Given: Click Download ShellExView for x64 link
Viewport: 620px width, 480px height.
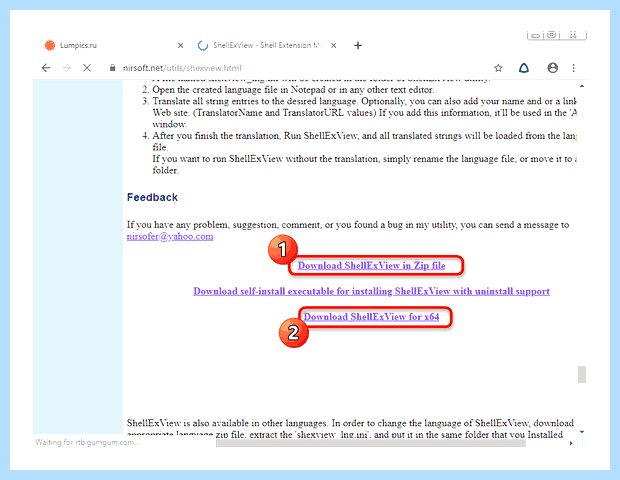Looking at the screenshot, I should tap(371, 317).
